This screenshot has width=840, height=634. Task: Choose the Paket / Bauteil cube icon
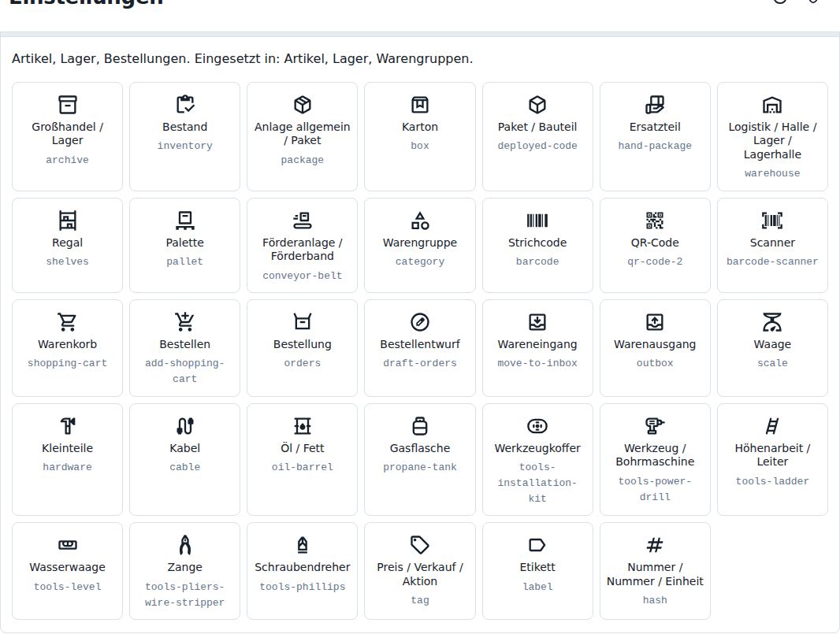(x=537, y=105)
